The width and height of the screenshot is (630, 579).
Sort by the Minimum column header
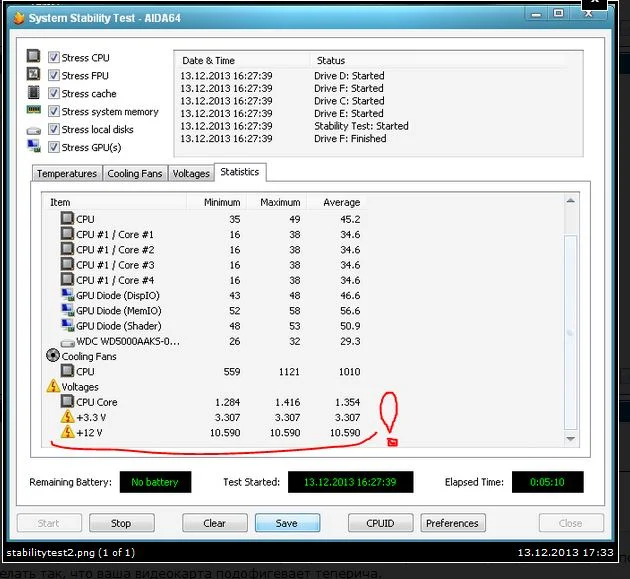point(217,202)
